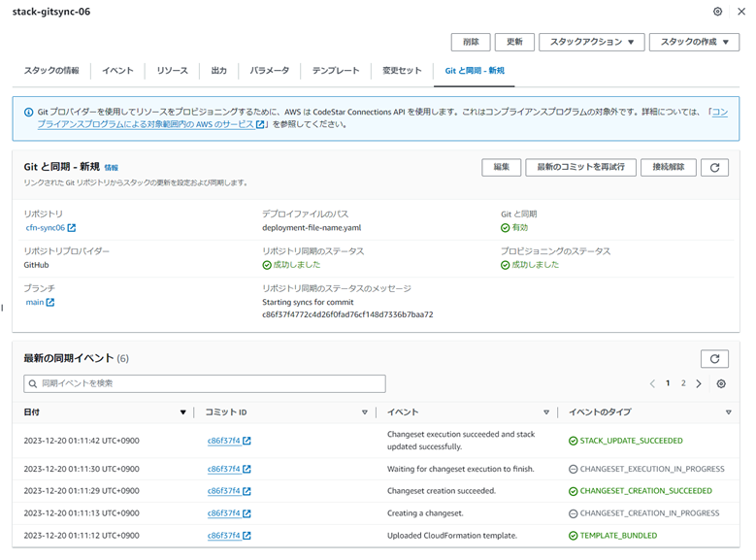Click the info icon in the blue banner

point(28,112)
